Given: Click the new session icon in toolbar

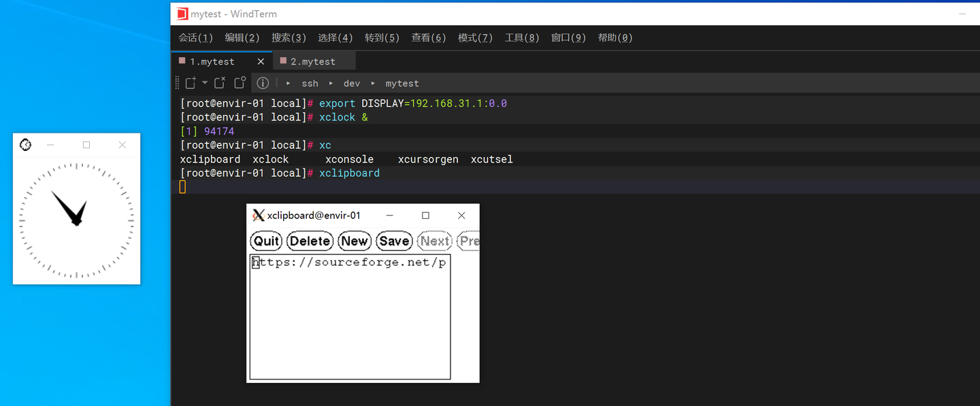Looking at the screenshot, I should (x=191, y=83).
